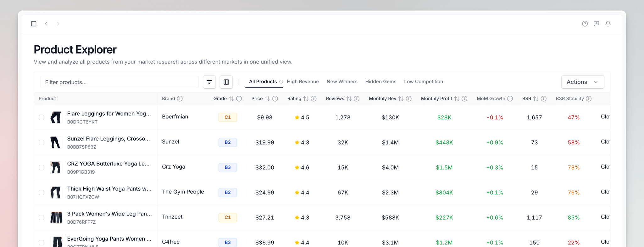Open the column visibility icon button

pyautogui.click(x=226, y=82)
